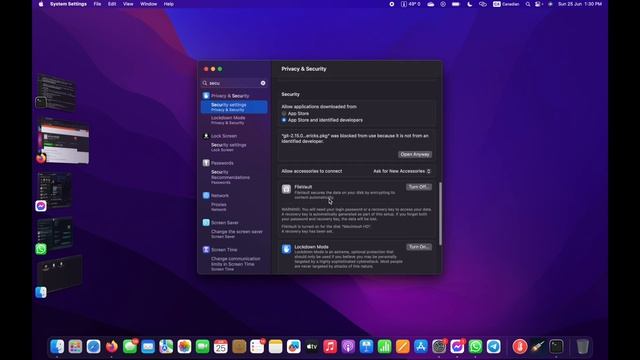640x360 pixels.
Task: Open Music app in the Dock
Action: tap(330, 347)
